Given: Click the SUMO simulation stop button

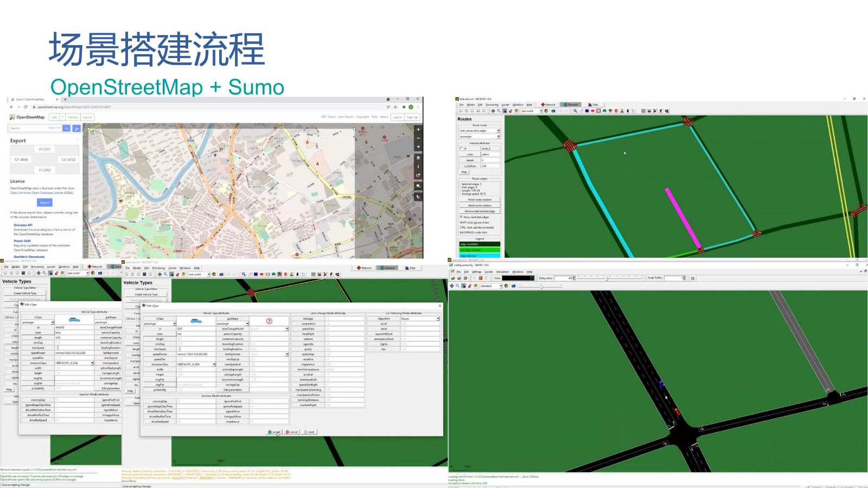Looking at the screenshot, I should [480, 278].
